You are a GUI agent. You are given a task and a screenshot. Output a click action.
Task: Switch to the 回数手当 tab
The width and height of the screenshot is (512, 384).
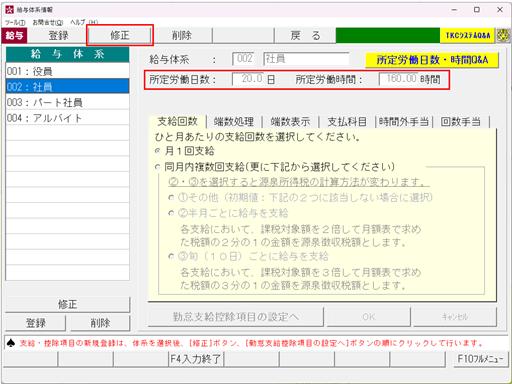pos(461,122)
